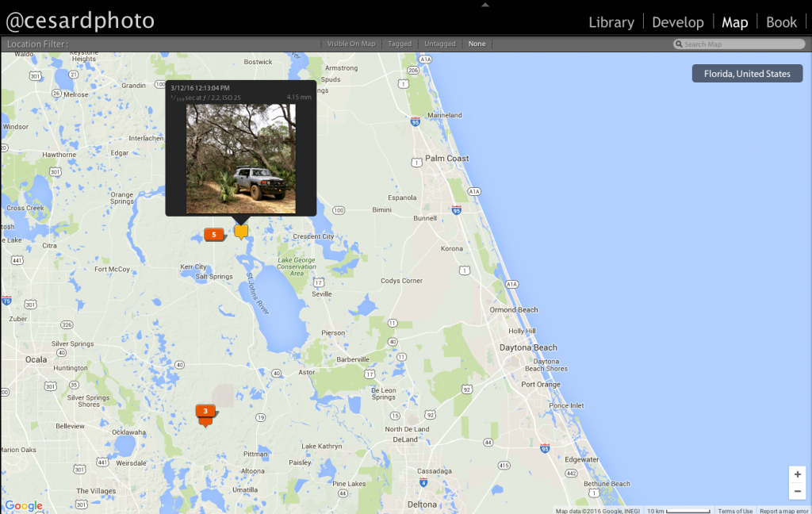The width and height of the screenshot is (812, 514).
Task: Click the orange cluster pin labeled 5
Action: (x=213, y=234)
